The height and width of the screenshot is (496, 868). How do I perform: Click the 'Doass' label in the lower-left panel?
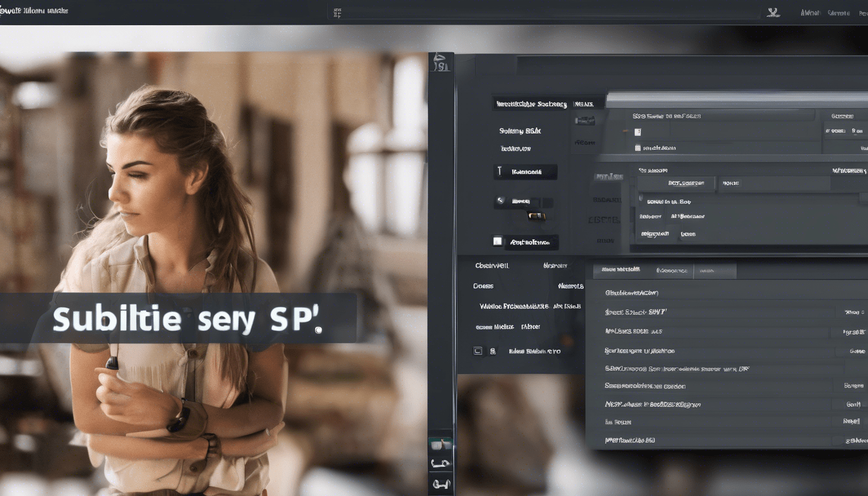(x=483, y=285)
